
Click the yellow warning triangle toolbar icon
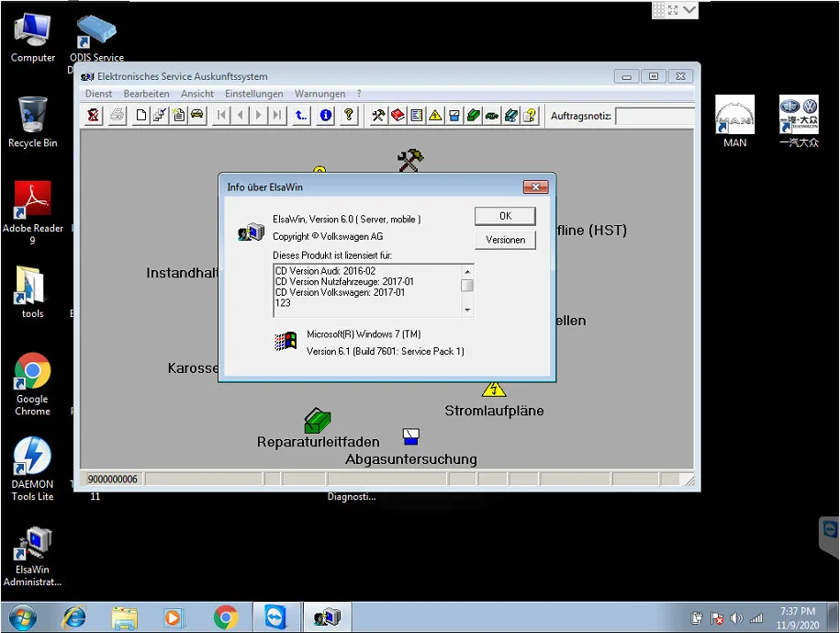(x=435, y=115)
